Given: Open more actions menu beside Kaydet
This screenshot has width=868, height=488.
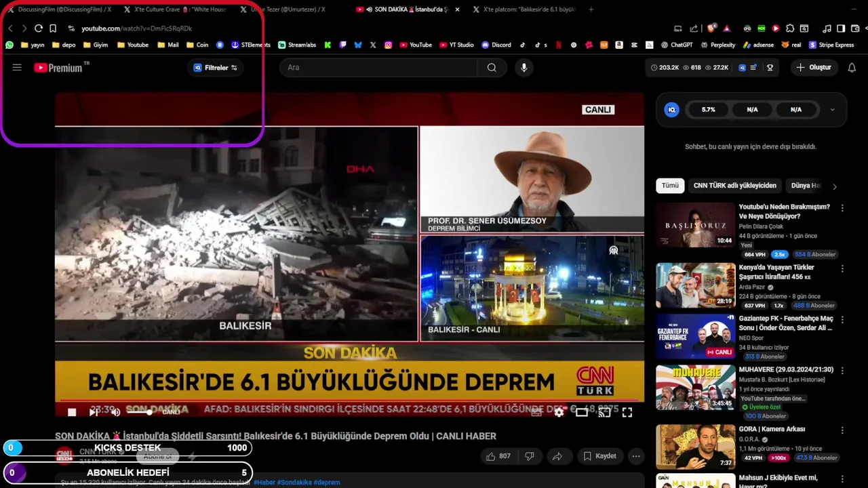Looking at the screenshot, I should (636, 456).
